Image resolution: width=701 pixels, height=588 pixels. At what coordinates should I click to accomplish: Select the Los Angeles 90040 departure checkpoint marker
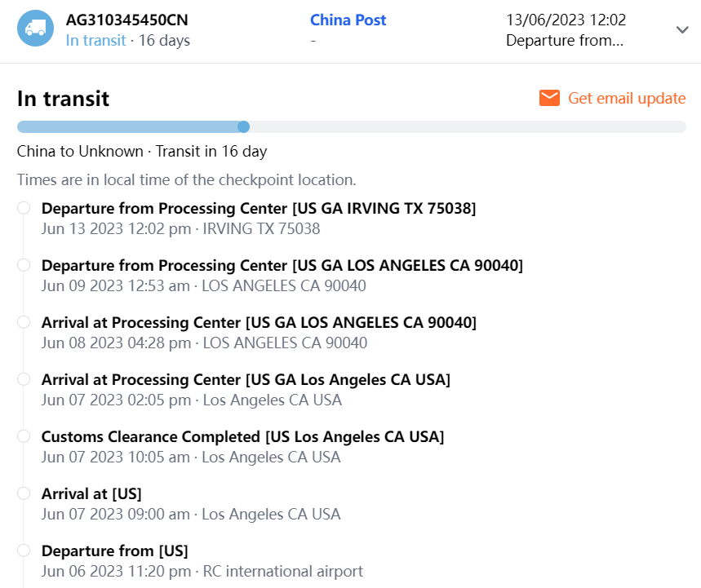point(24,265)
